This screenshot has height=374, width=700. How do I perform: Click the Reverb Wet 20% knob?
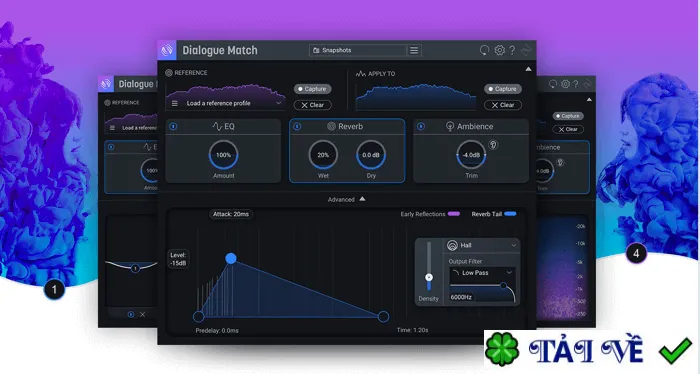[x=323, y=155]
